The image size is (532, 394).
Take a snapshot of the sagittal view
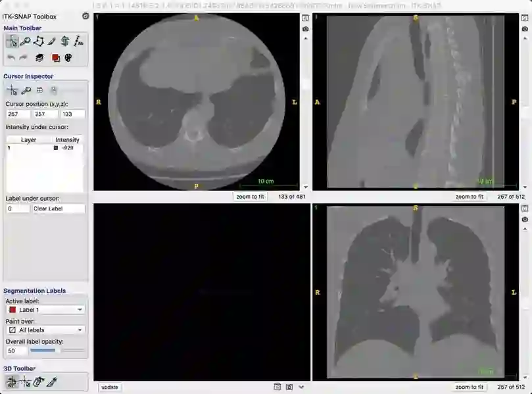(525, 29)
